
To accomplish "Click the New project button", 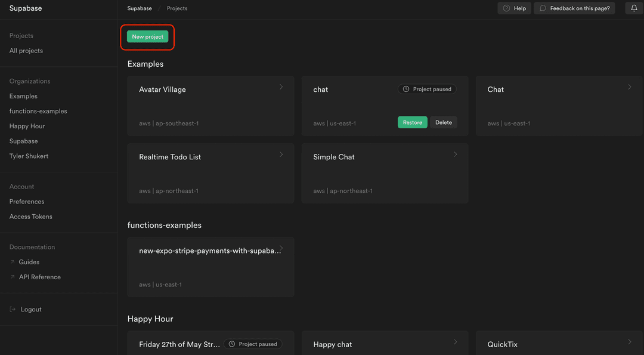I will coord(147,36).
